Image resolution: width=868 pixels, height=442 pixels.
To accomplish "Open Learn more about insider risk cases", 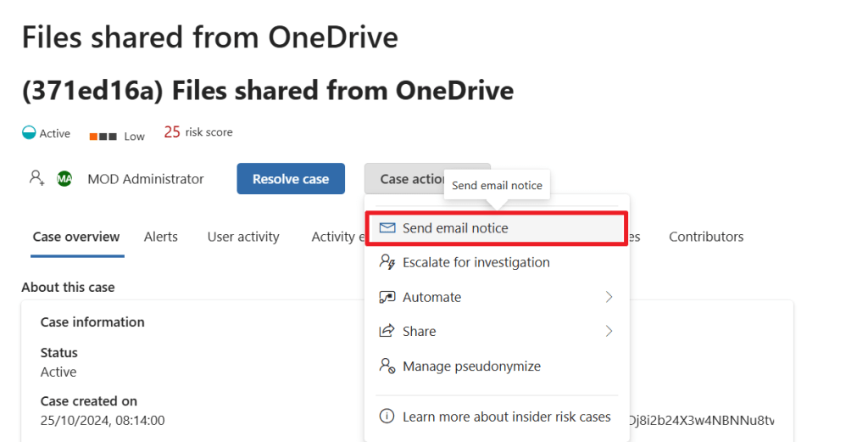I will click(x=506, y=417).
